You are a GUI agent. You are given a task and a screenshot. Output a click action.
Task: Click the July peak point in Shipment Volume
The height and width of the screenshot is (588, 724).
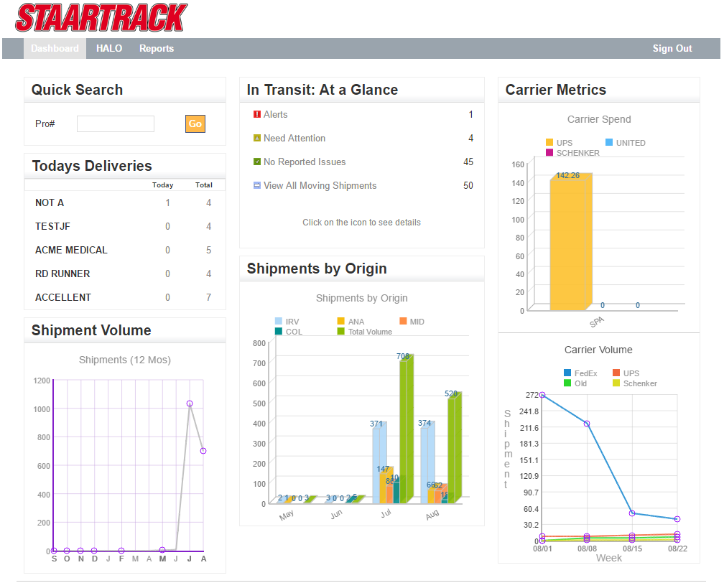pyautogui.click(x=190, y=403)
